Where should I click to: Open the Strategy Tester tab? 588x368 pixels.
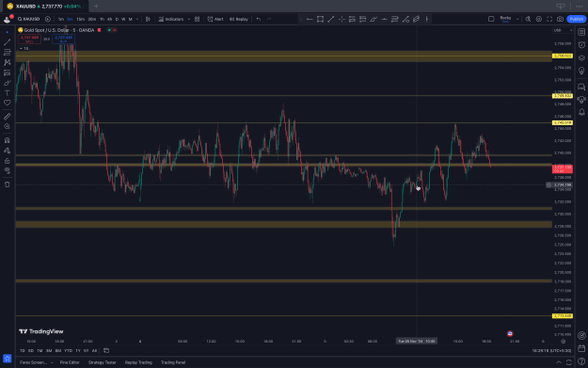pyautogui.click(x=102, y=362)
